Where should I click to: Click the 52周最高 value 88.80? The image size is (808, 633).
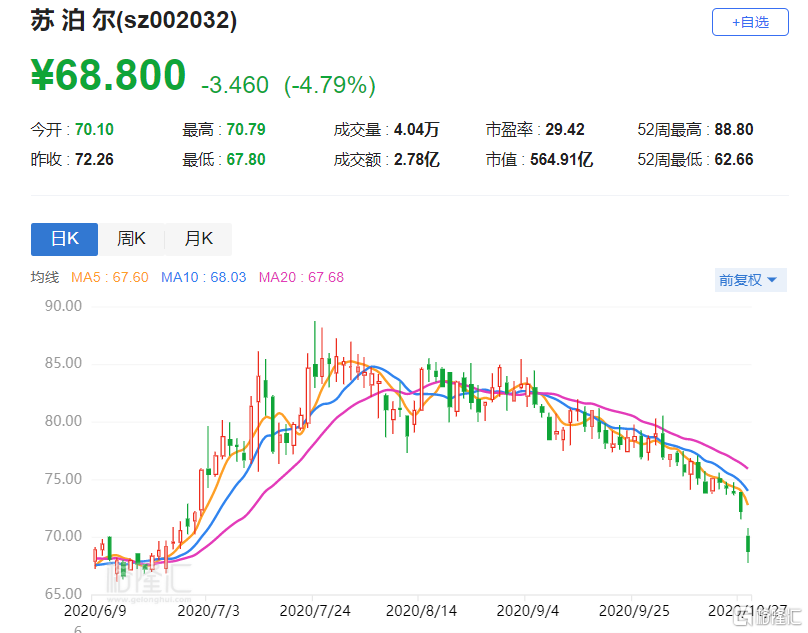tap(734, 129)
